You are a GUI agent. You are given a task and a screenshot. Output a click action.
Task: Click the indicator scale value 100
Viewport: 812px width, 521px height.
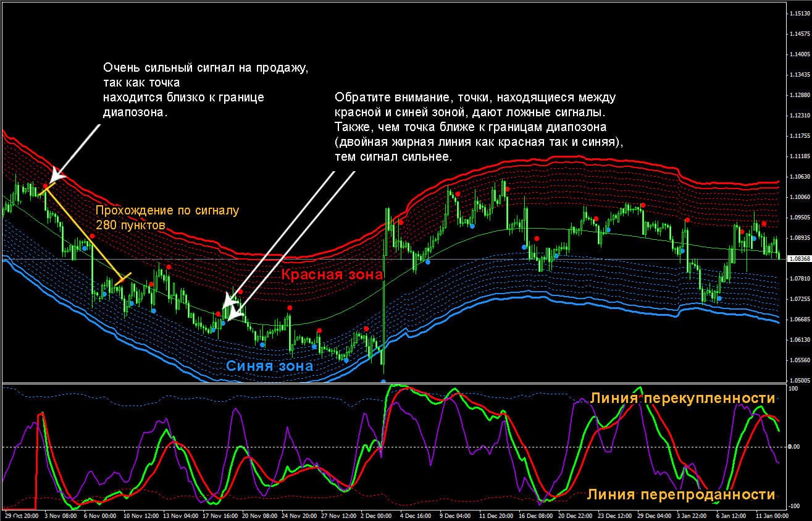pyautogui.click(x=794, y=389)
